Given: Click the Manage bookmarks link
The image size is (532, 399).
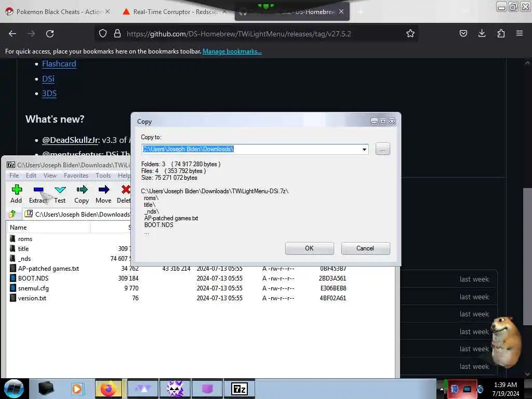Looking at the screenshot, I should (x=232, y=51).
